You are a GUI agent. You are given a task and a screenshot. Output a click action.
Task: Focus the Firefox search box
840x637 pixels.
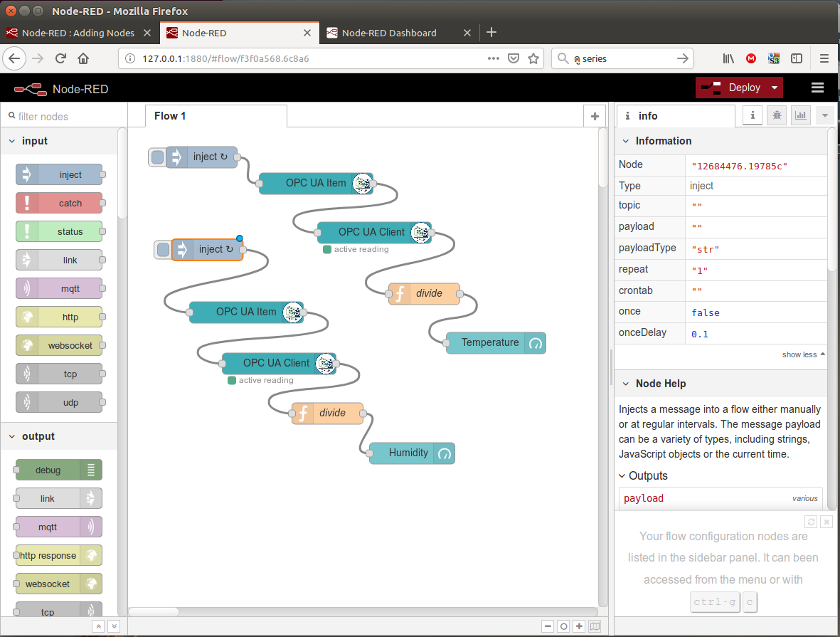[x=622, y=58]
